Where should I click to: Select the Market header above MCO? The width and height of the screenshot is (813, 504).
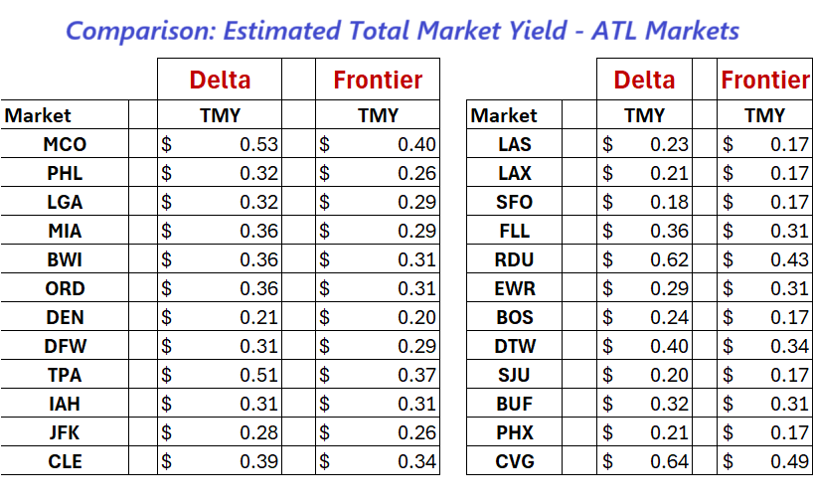(38, 115)
